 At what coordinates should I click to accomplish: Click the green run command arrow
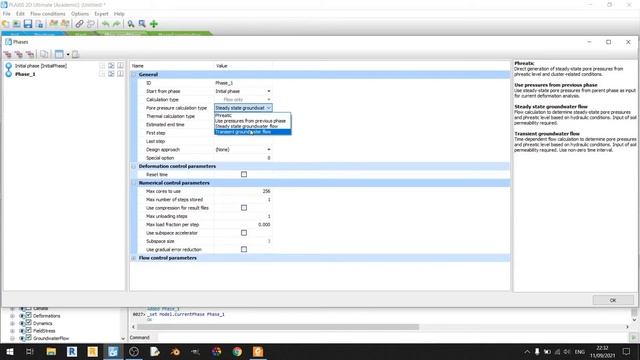[x=633, y=337]
